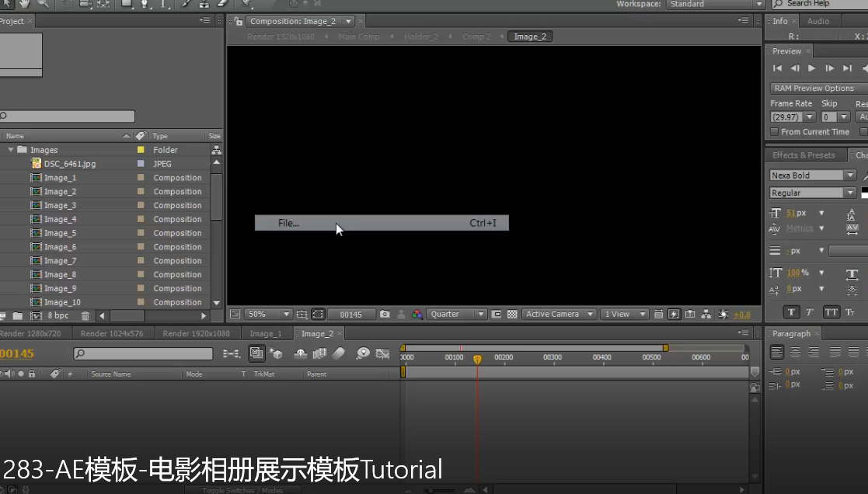
Task: Open the Composition Mini-Flowchart icon in timeline
Action: point(231,353)
